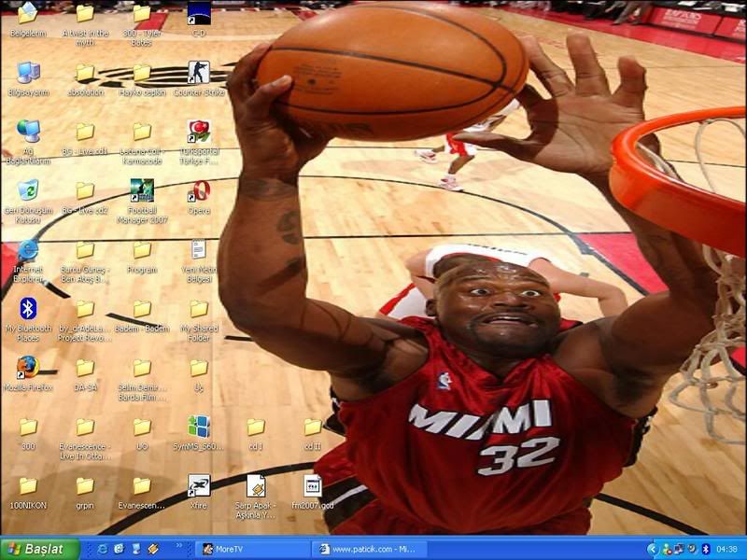Open the Burcu Güneş folder

click(x=85, y=250)
